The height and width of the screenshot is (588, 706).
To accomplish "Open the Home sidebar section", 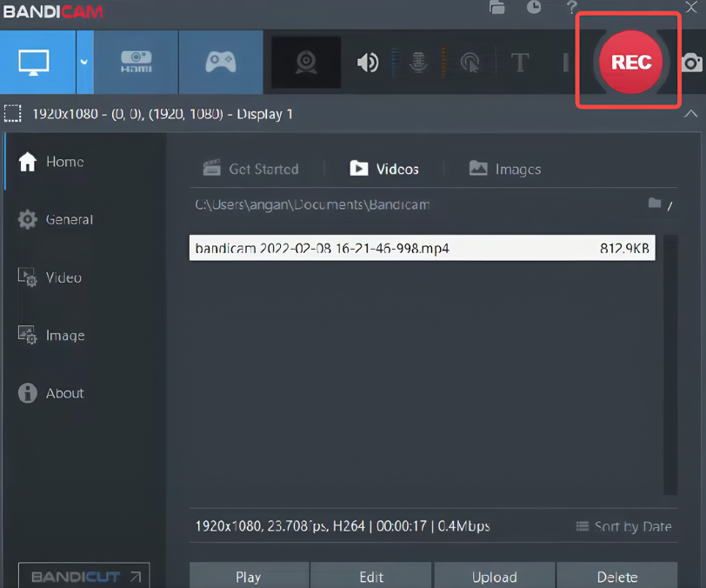I will (x=51, y=162).
